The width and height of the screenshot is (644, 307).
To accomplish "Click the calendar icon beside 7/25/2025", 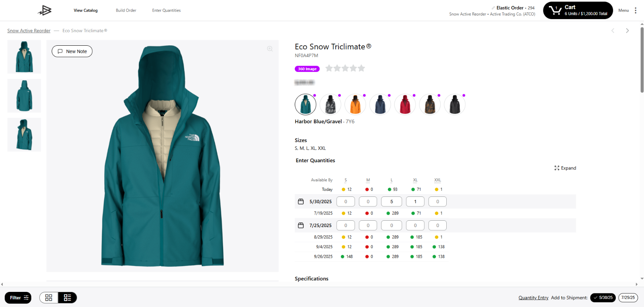I will point(301,225).
